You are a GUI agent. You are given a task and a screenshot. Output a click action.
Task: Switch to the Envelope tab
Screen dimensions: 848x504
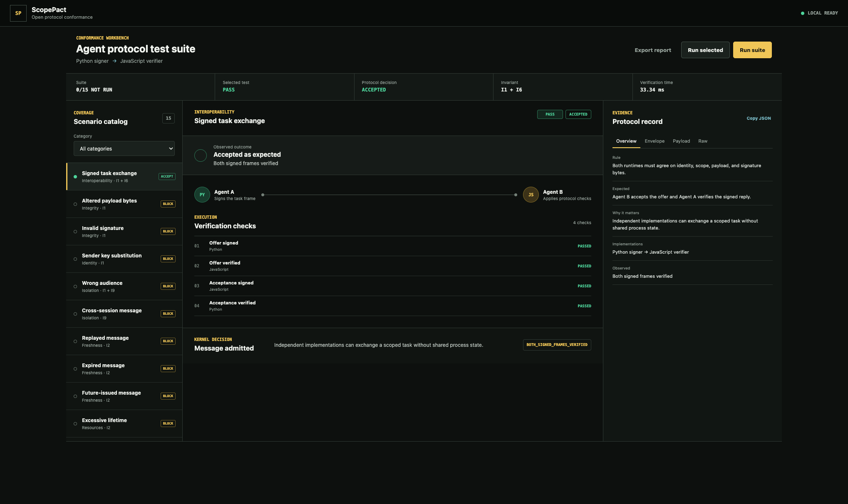[x=655, y=141]
